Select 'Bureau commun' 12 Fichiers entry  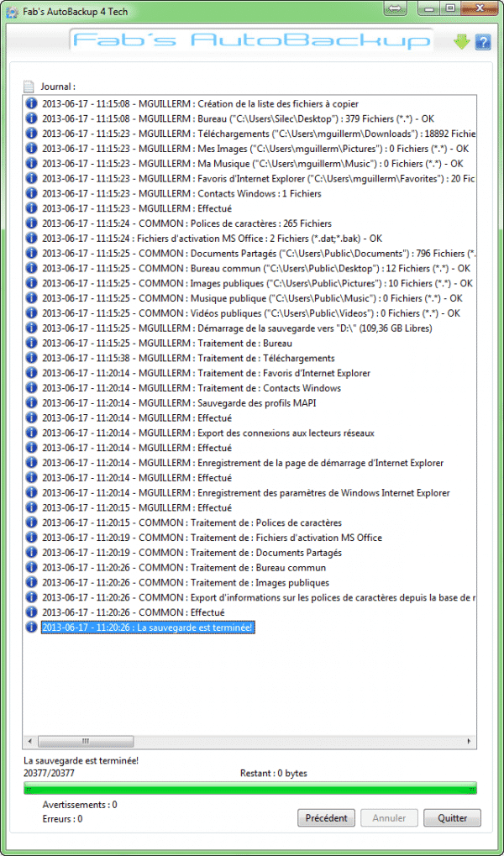[x=256, y=268]
